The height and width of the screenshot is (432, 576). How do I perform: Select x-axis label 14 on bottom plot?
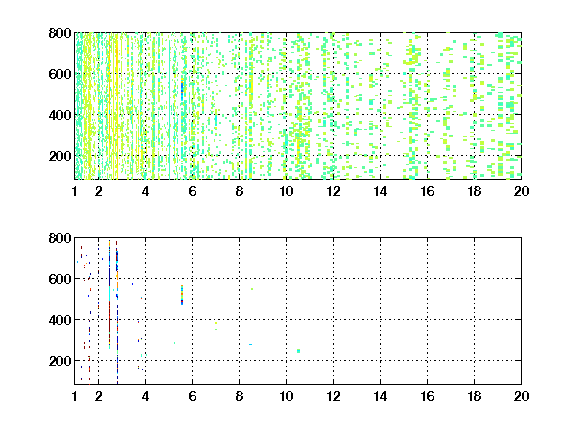click(380, 396)
